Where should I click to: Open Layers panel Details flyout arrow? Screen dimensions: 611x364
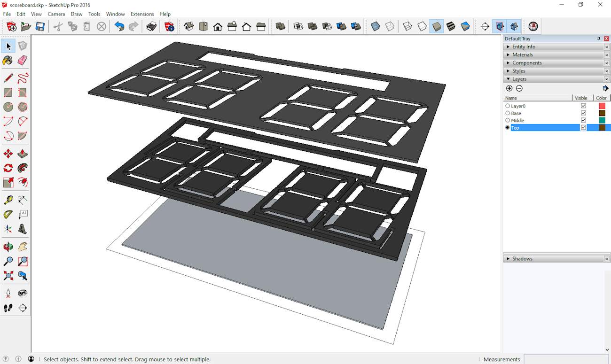point(605,88)
